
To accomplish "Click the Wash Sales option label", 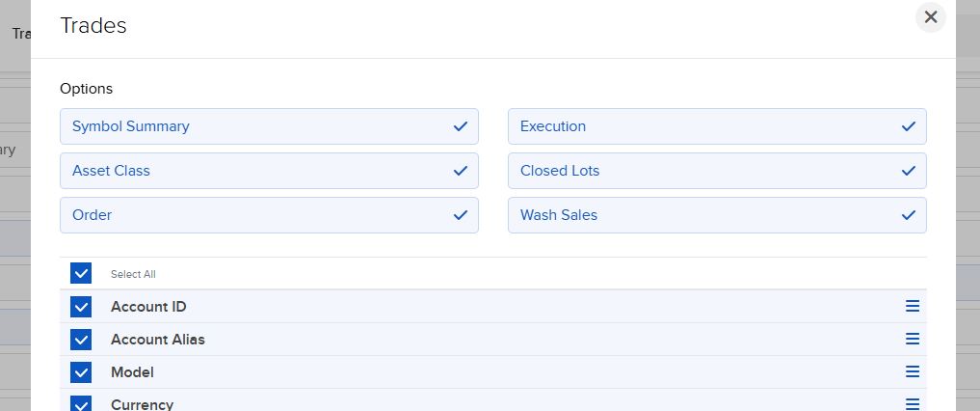I will 559,215.
